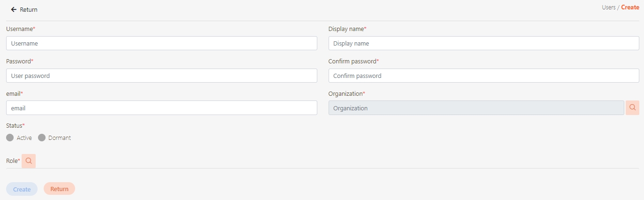Focus the Confirm password input box
This screenshot has height=200, width=644.
[483, 76]
